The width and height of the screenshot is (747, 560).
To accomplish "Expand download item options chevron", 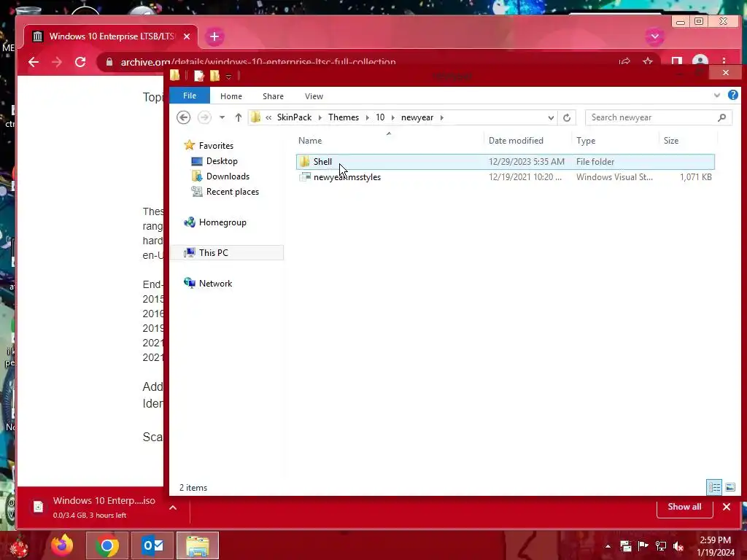I will coord(173,507).
